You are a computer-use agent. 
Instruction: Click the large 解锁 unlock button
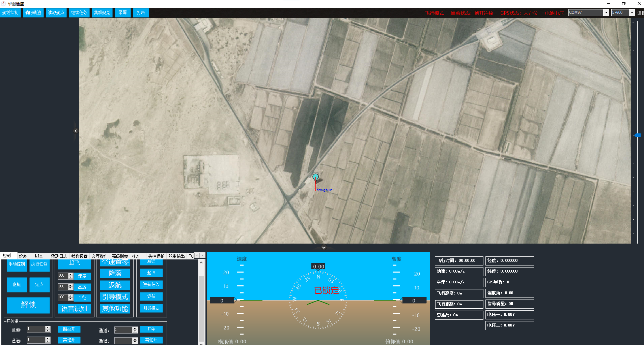(x=28, y=305)
